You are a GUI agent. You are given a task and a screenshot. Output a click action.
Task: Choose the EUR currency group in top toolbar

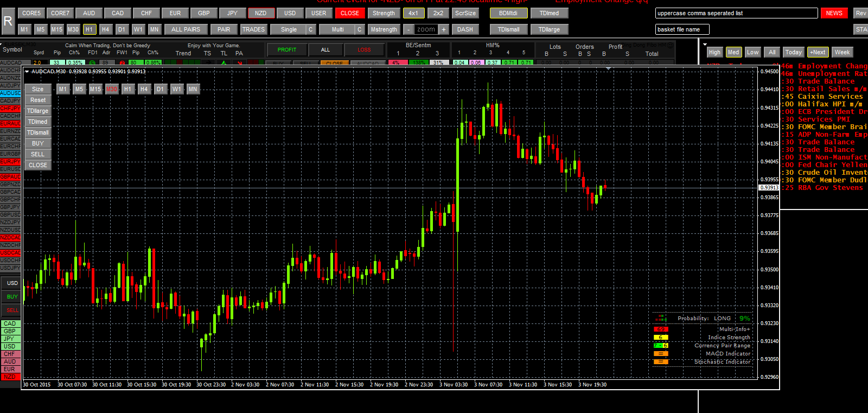pyautogui.click(x=175, y=13)
